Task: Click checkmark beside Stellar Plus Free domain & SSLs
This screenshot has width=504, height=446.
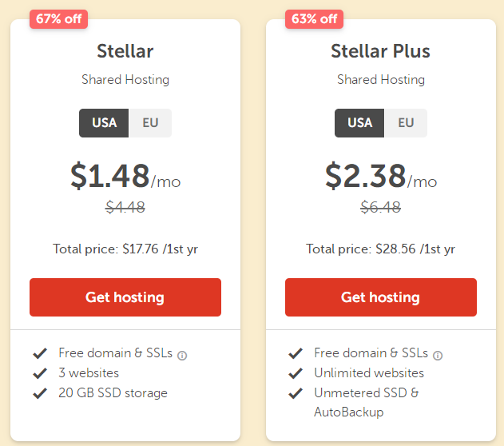Action: [296, 353]
